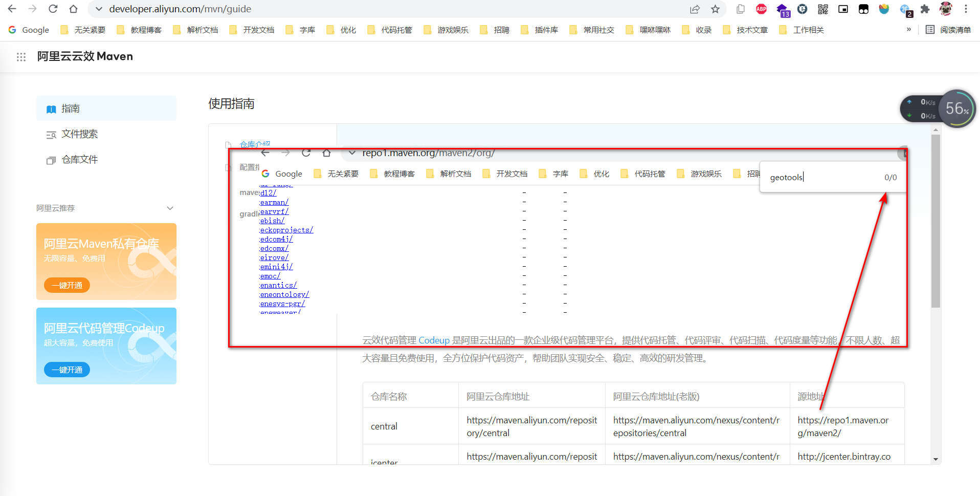Open the browser home page icon
The image size is (980, 496).
click(73, 9)
